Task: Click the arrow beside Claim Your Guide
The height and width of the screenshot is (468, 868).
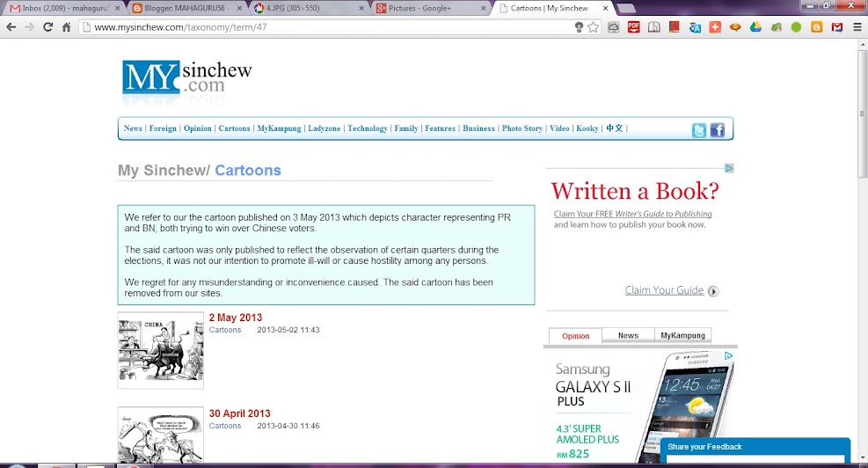Action: 713,291
